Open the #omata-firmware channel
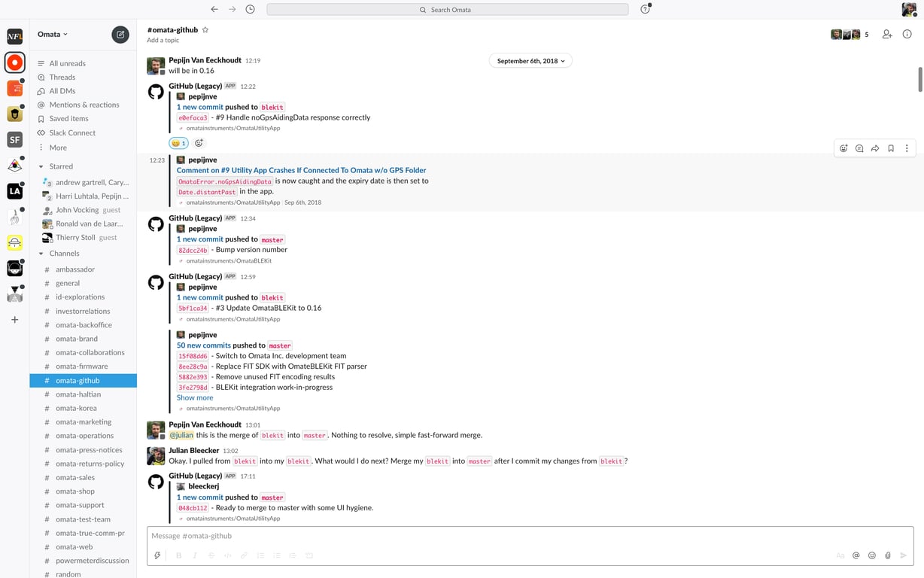 pos(80,366)
